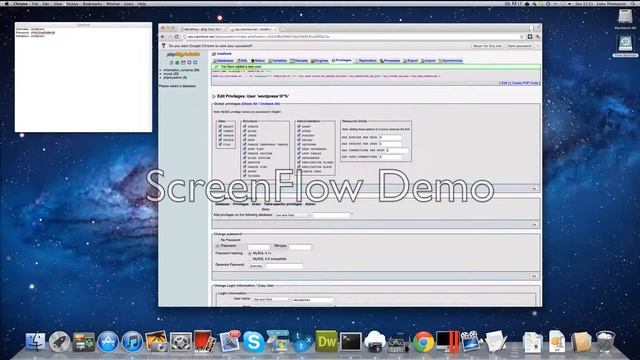Open the Databases tab
Screen dimensions: 640x360
tap(223, 61)
